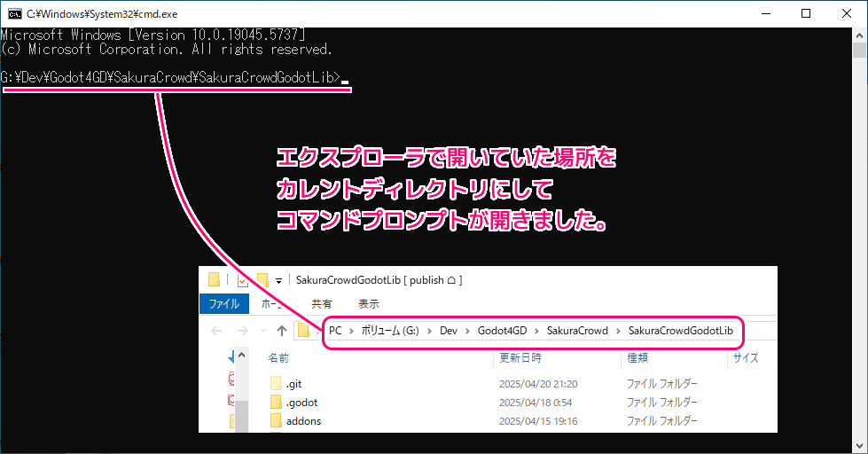Sort by the 種類 column header
The width and height of the screenshot is (868, 454).
[x=637, y=357]
